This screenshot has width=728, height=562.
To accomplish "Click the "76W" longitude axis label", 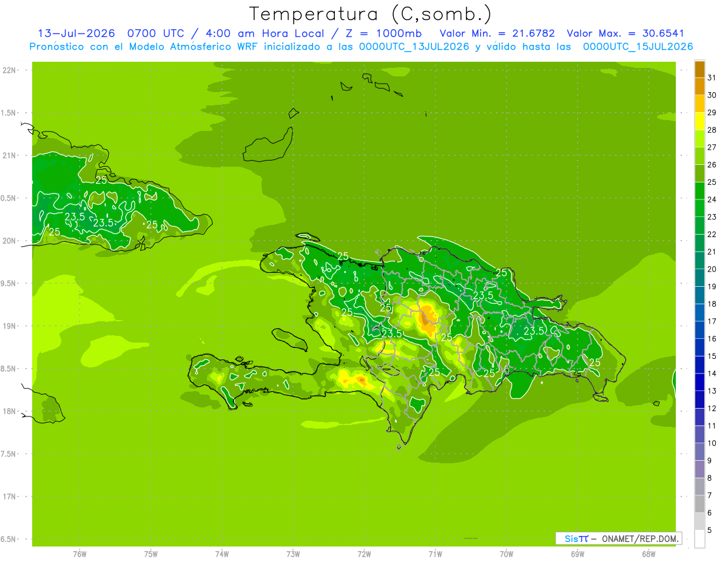I will (x=79, y=554).
